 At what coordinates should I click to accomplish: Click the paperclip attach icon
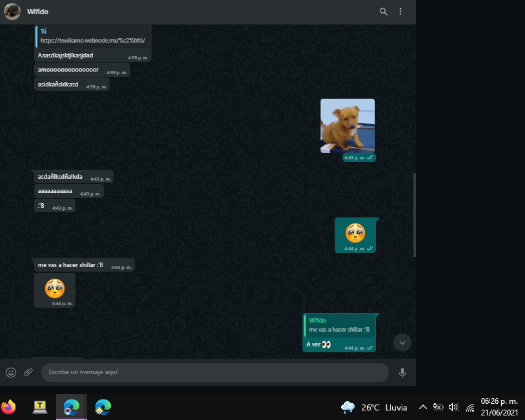[x=28, y=372]
